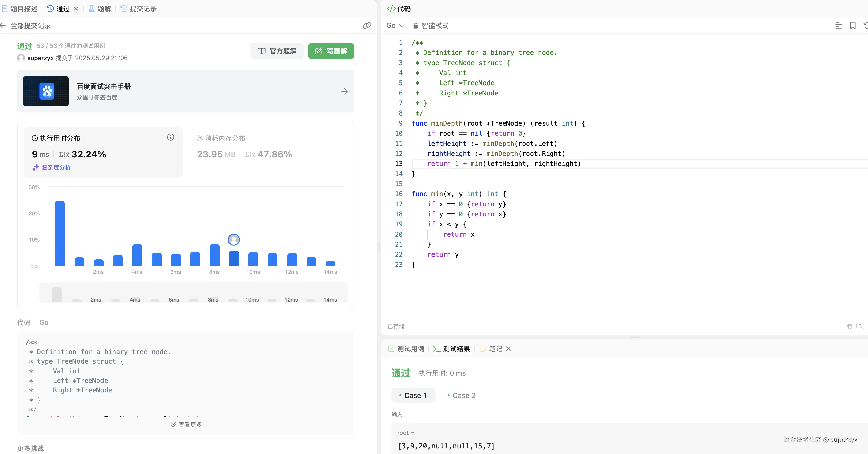Open the 官方题解 button
868x454 pixels.
277,51
